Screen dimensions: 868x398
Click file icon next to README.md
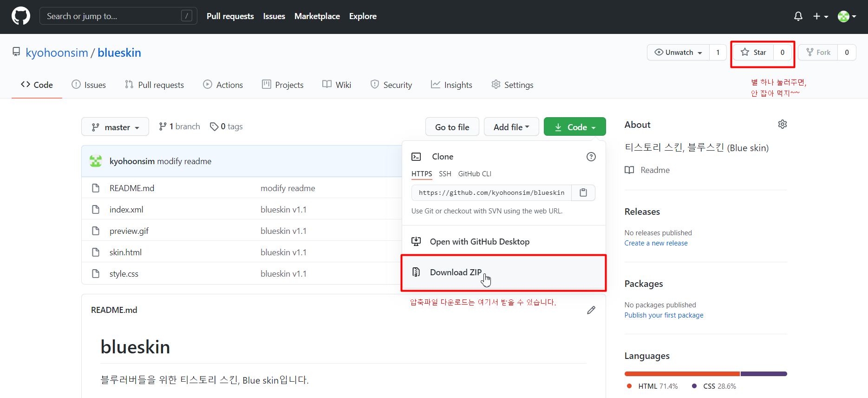96,188
